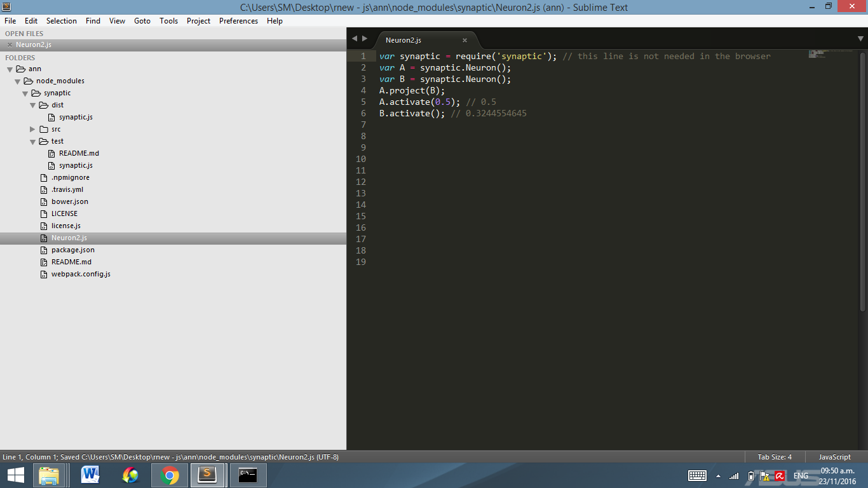Close the Neuron2.js tab
This screenshot has height=488, width=868.
[465, 40]
